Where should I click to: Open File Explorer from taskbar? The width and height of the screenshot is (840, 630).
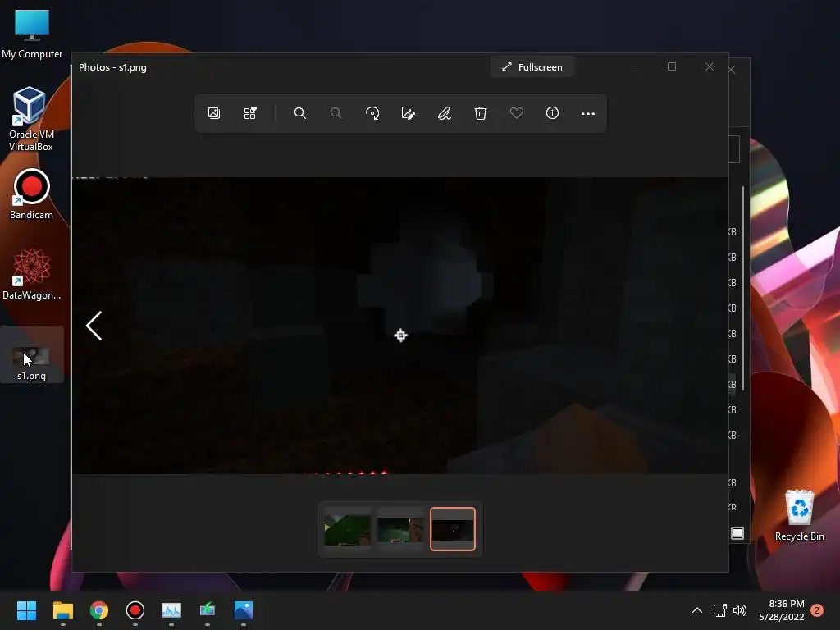click(x=62, y=610)
